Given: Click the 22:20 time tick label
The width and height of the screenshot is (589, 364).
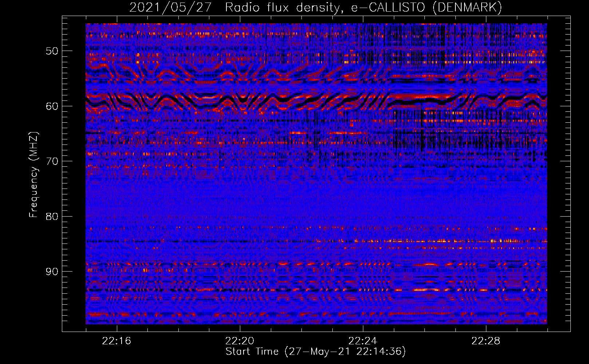Looking at the screenshot, I should pyautogui.click(x=240, y=341).
